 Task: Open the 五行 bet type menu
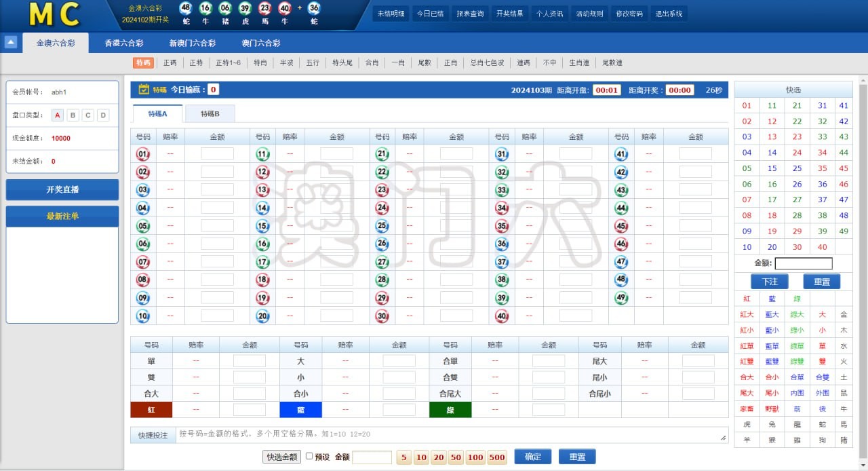[x=313, y=62]
